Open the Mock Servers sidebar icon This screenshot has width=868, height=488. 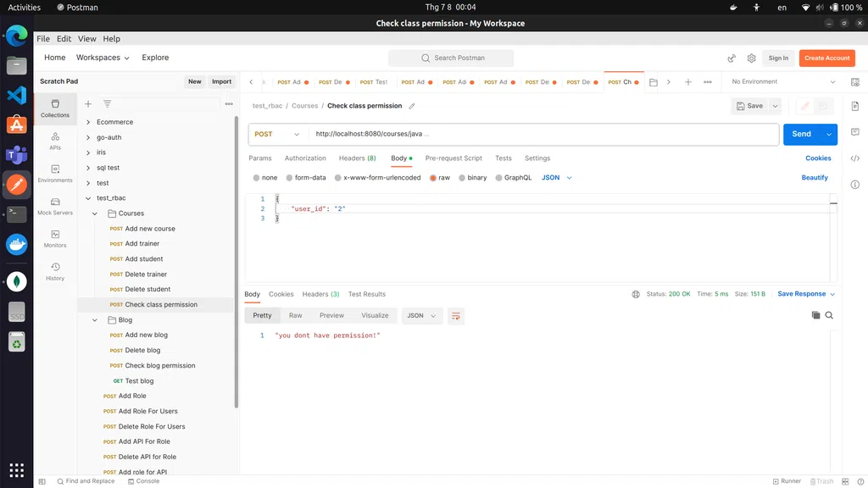click(55, 206)
